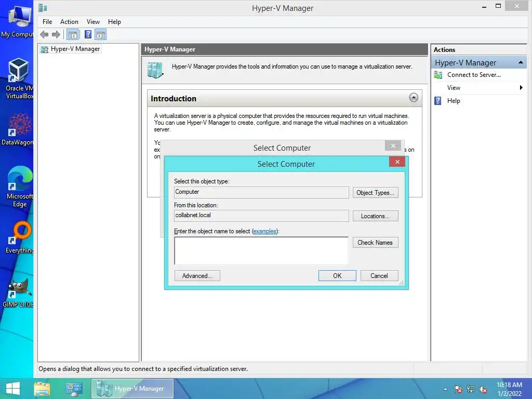Click the Connect to Server icon in Actions

coord(438,75)
